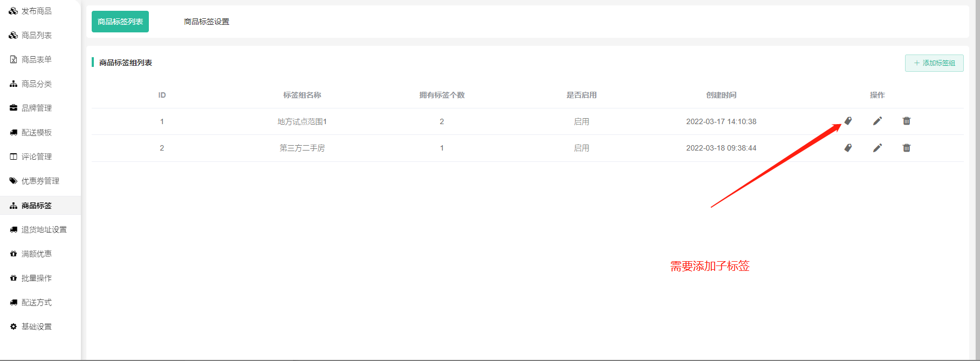Edit the 第三方二手房 tag group

tap(878, 148)
